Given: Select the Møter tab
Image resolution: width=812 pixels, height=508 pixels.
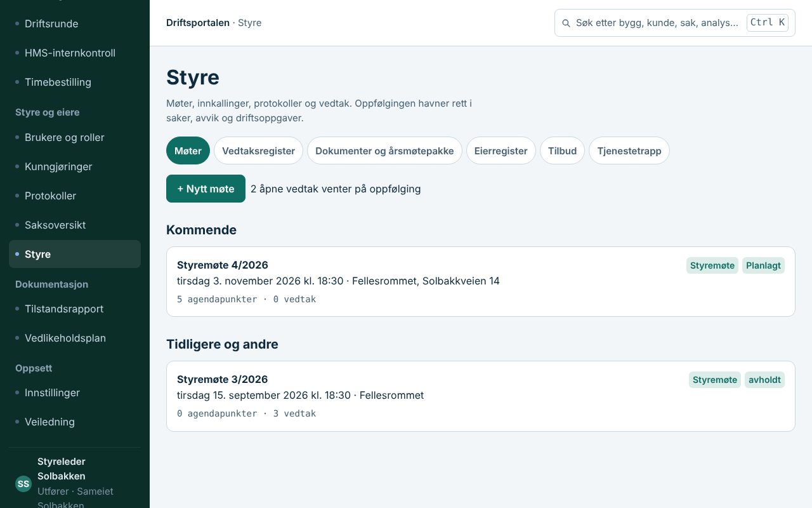Looking at the screenshot, I should pos(188,150).
